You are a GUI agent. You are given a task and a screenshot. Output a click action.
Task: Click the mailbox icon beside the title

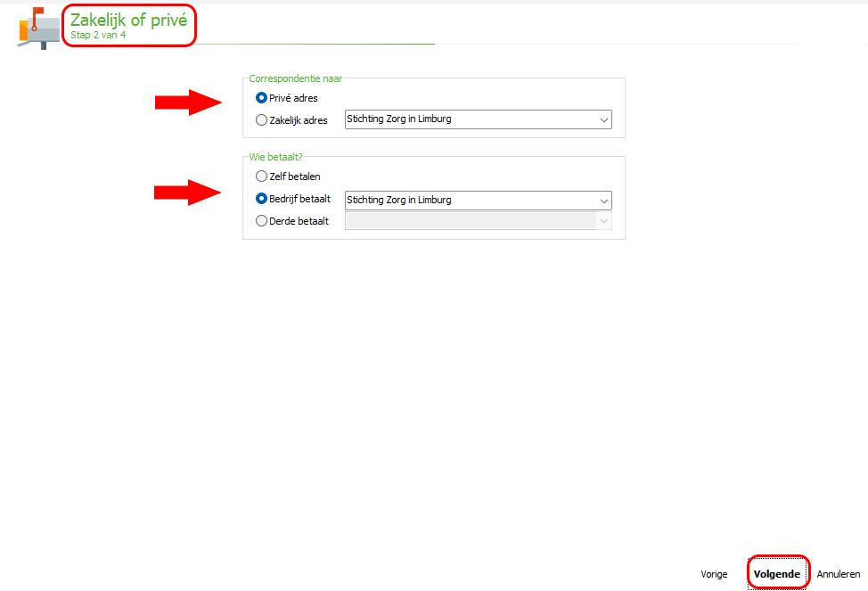38,27
